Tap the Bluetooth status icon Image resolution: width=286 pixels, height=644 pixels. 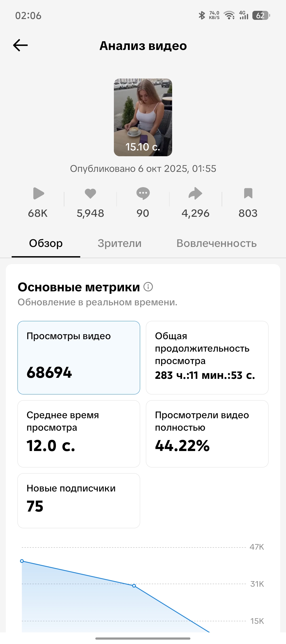point(202,16)
